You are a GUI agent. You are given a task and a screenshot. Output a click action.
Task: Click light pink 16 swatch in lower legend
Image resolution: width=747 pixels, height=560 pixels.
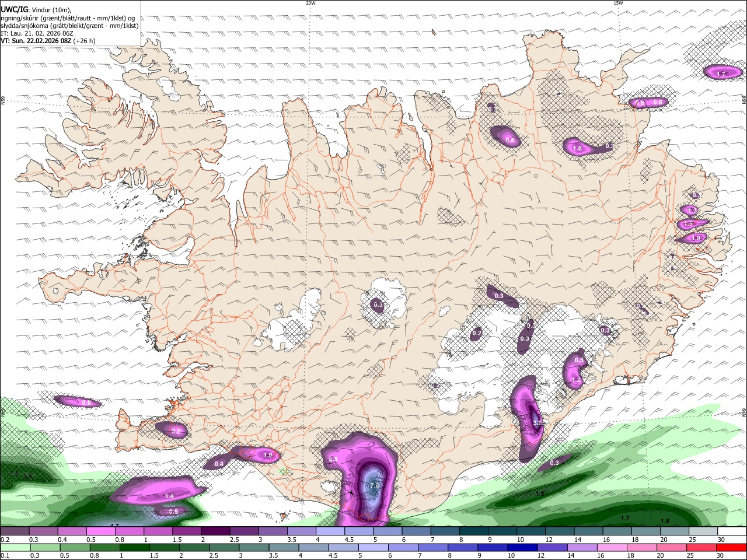coord(611,547)
